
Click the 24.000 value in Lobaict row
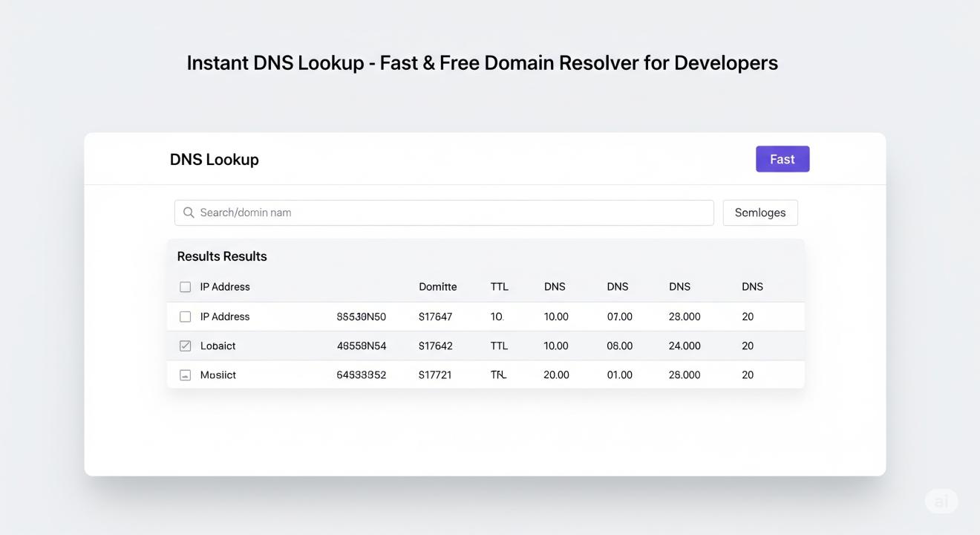(x=684, y=346)
